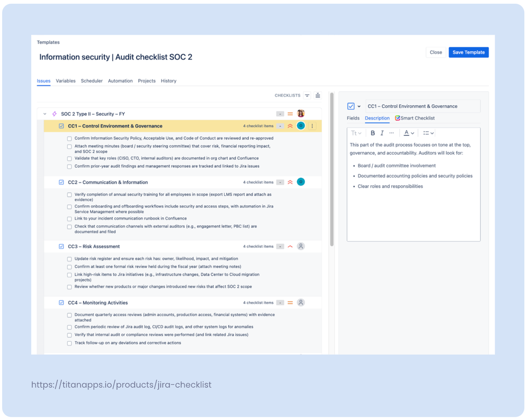The height and width of the screenshot is (420, 529).
Task: Click medium priority icon on SOC 2 Type II row
Action: coord(290,114)
